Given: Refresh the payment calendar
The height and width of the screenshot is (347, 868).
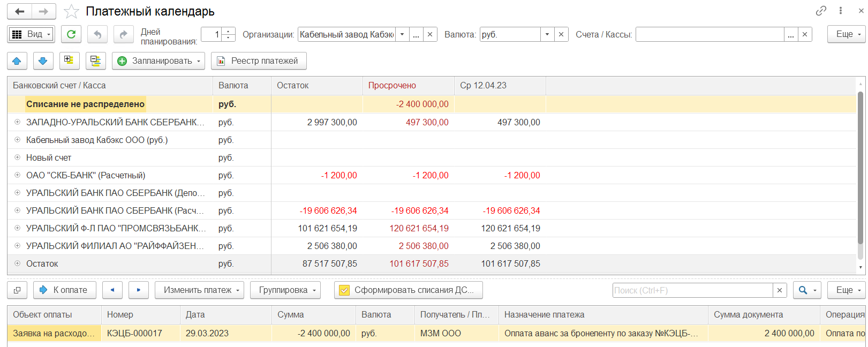Looking at the screenshot, I should [71, 34].
